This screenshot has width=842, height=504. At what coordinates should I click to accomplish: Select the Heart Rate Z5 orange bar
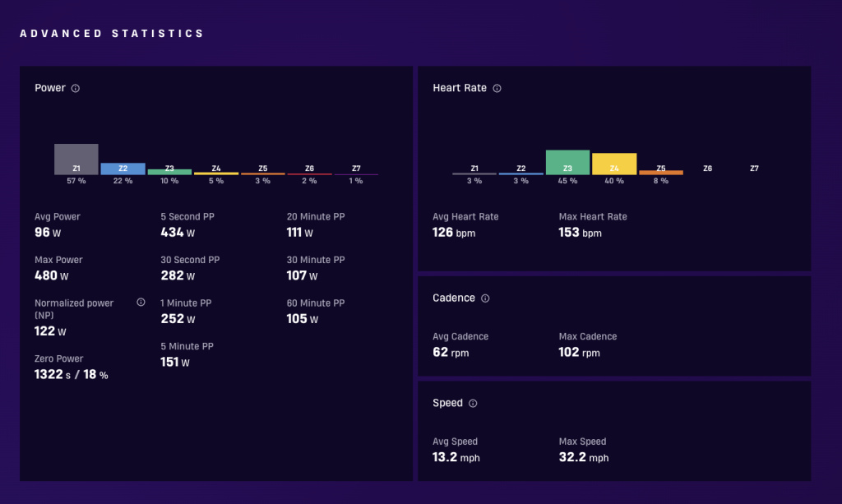tap(661, 173)
